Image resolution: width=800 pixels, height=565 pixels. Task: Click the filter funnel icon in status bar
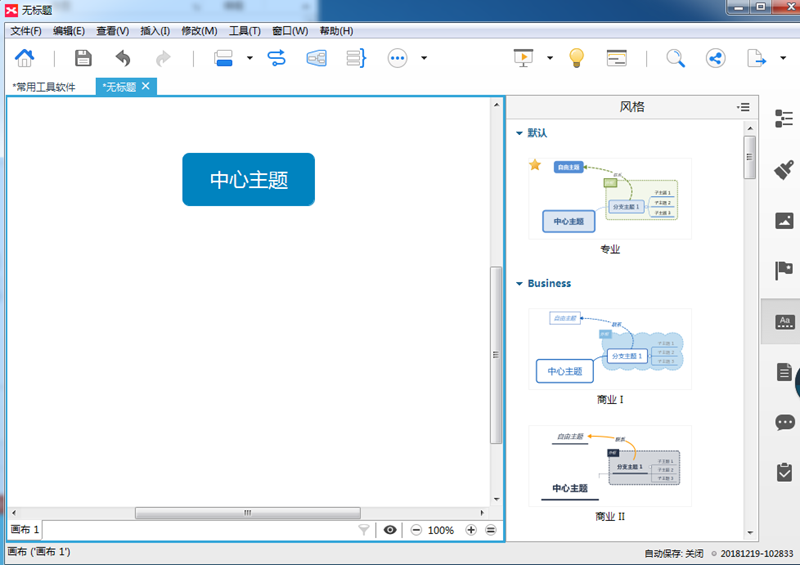click(364, 530)
